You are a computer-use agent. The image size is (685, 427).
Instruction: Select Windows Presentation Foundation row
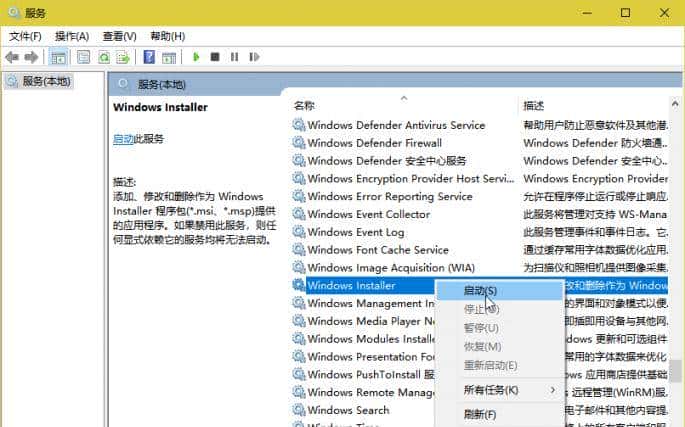tap(364, 357)
